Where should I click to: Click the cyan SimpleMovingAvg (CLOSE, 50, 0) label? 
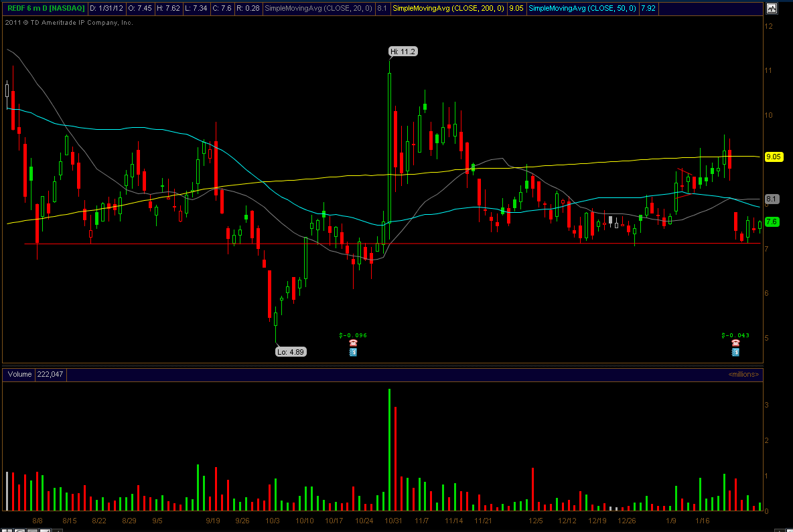coord(583,8)
